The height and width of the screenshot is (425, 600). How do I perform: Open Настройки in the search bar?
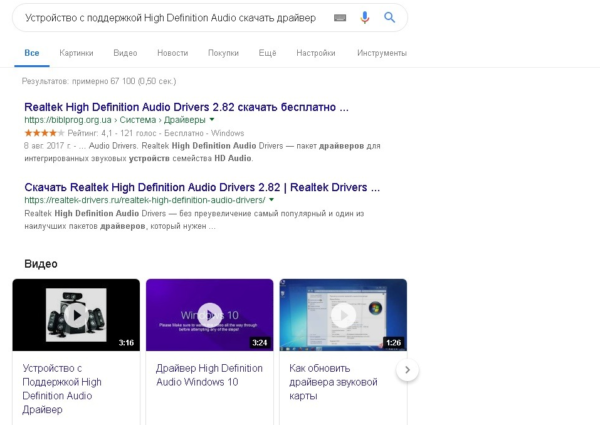pos(316,53)
